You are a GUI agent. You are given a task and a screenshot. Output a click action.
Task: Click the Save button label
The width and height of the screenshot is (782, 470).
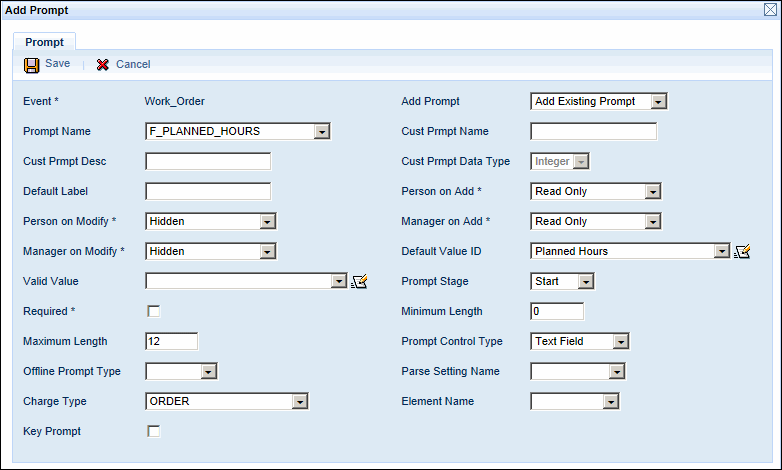click(x=57, y=64)
